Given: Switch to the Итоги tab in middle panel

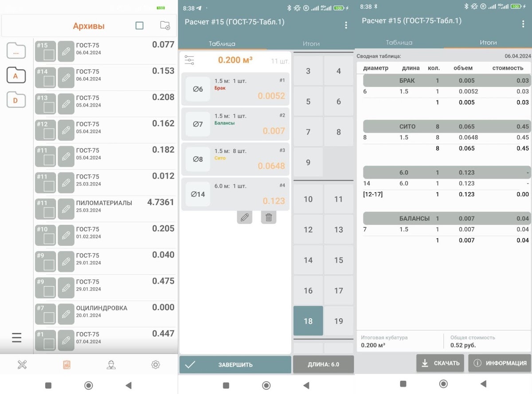Looking at the screenshot, I should coord(311,43).
